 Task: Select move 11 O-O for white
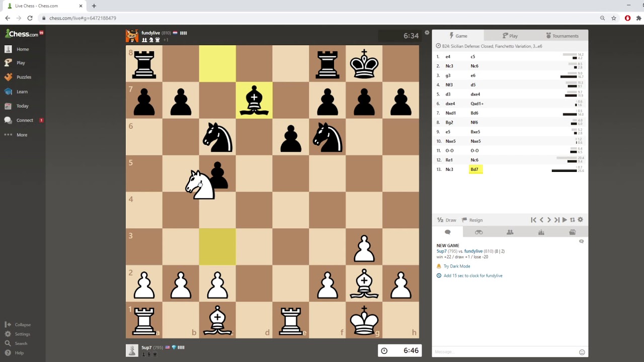tap(449, 151)
